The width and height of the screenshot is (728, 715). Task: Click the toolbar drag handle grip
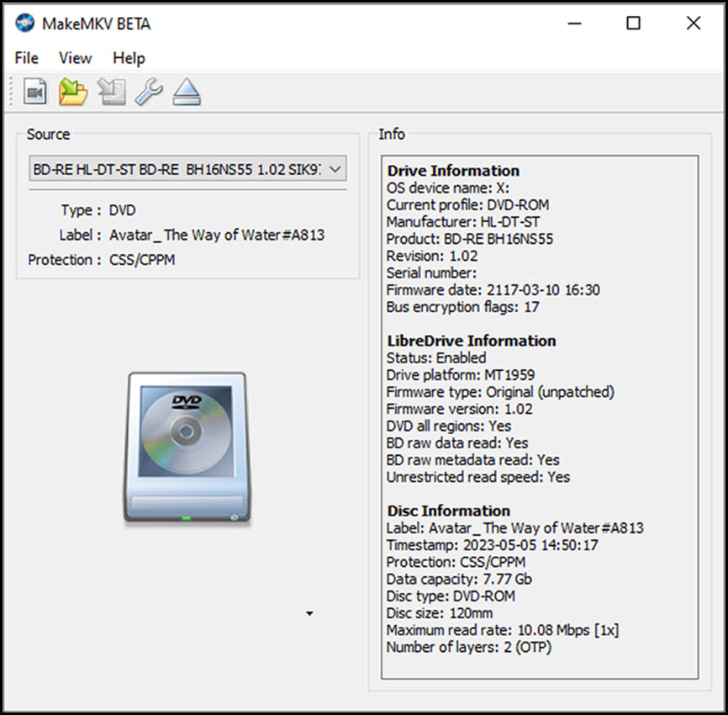coord(11,92)
